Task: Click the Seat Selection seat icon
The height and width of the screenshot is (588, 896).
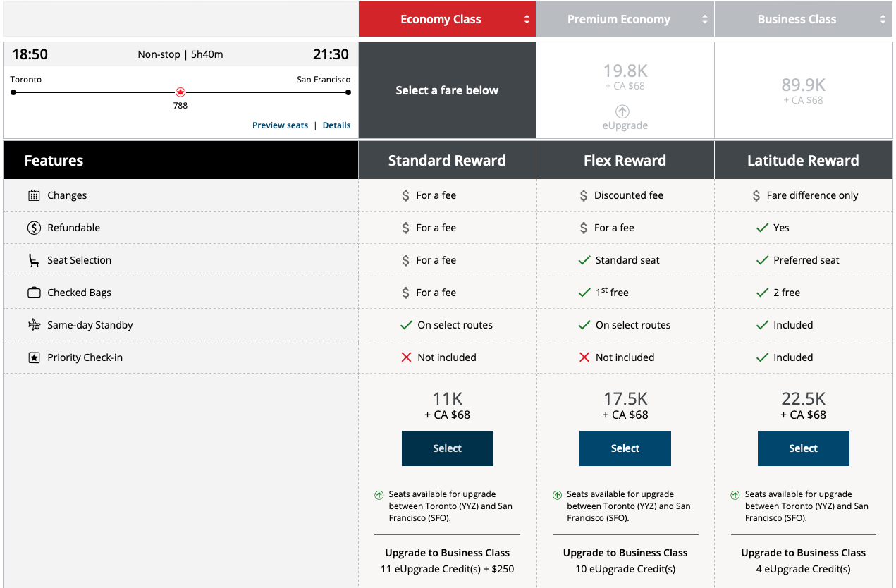Action: point(34,260)
